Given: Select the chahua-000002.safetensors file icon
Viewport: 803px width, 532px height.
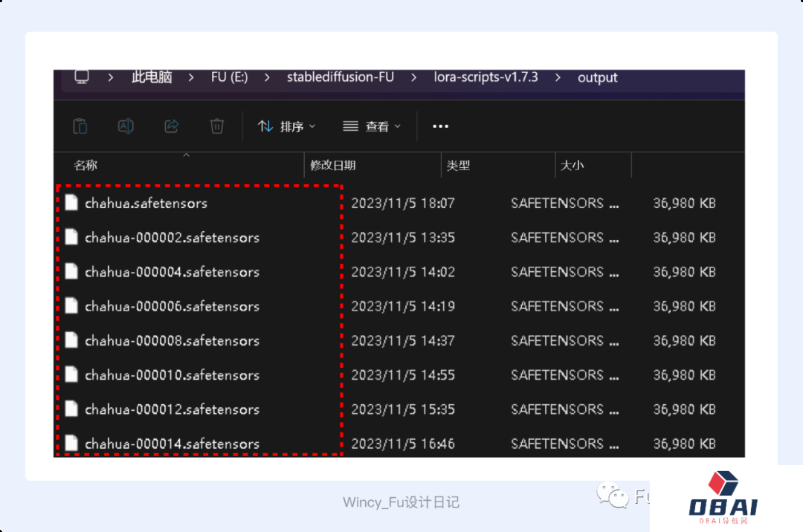Looking at the screenshot, I should click(x=71, y=237).
